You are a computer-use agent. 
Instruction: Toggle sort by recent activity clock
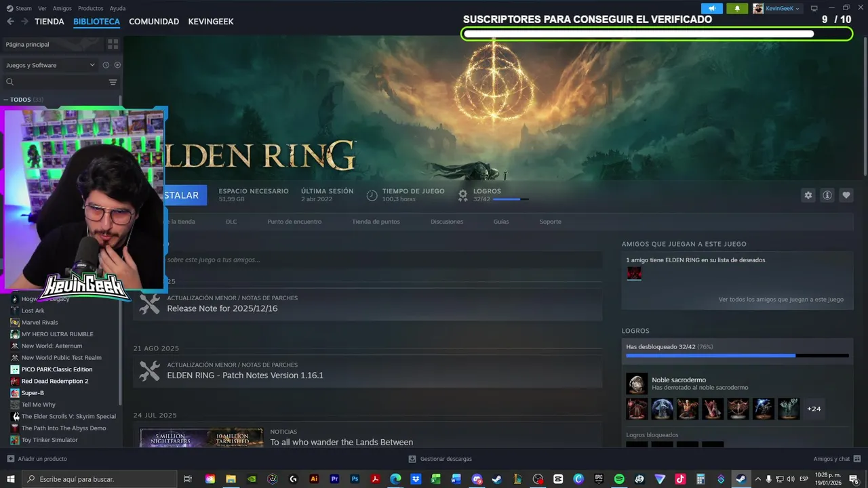click(106, 65)
